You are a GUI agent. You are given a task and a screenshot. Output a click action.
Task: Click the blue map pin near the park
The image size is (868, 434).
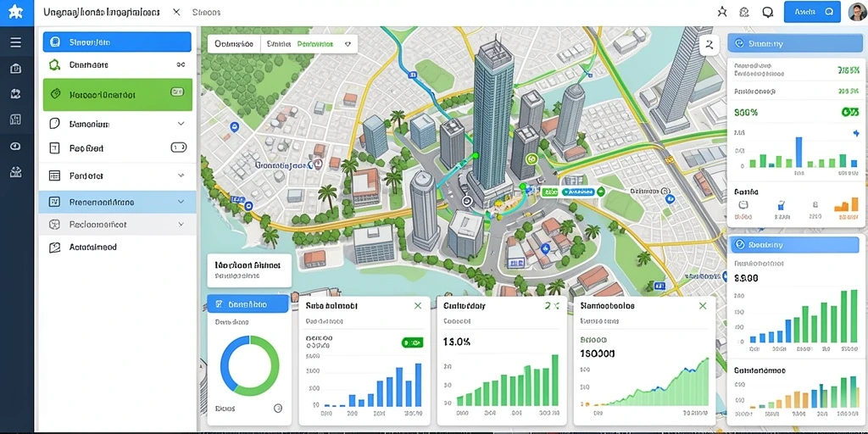234,127
